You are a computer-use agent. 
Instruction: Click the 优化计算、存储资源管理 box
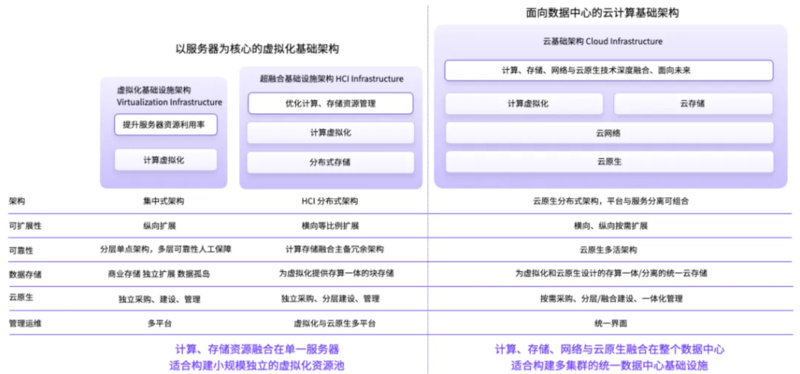tap(331, 103)
